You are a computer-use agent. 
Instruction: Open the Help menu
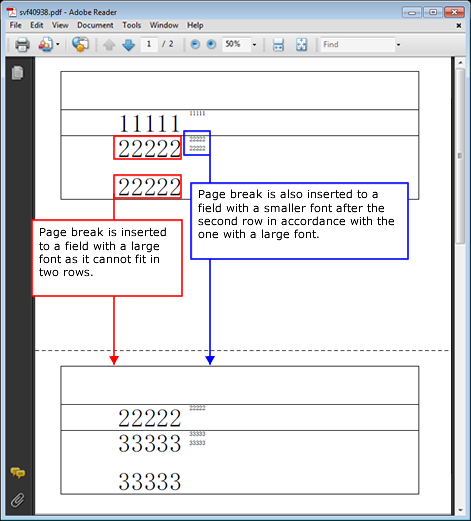195,25
